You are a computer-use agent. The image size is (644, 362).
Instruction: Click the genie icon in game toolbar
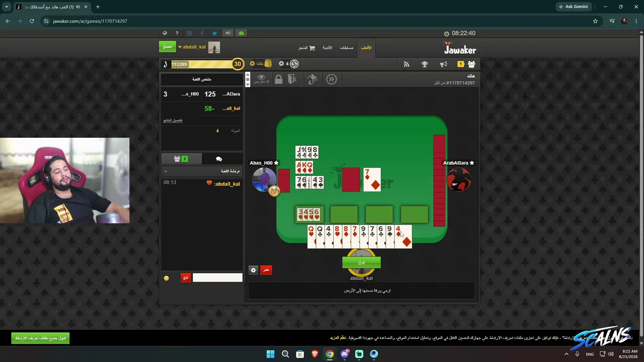pos(312,79)
